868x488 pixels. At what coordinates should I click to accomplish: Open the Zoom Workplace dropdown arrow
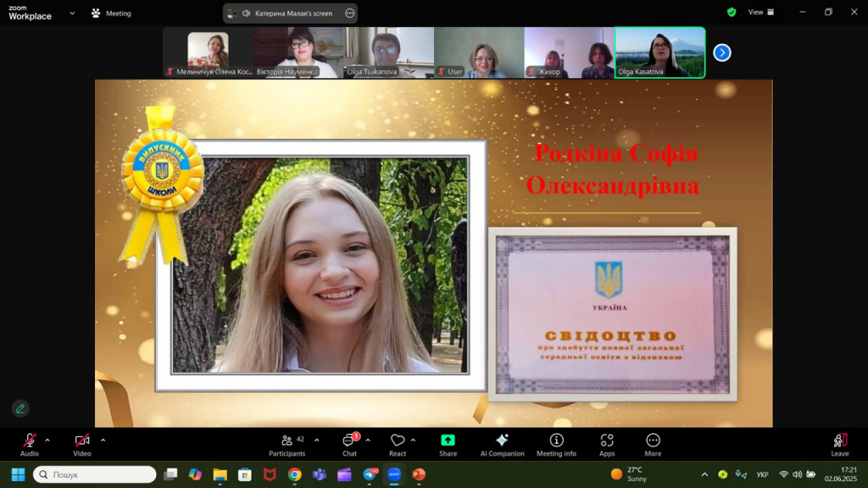[x=72, y=13]
